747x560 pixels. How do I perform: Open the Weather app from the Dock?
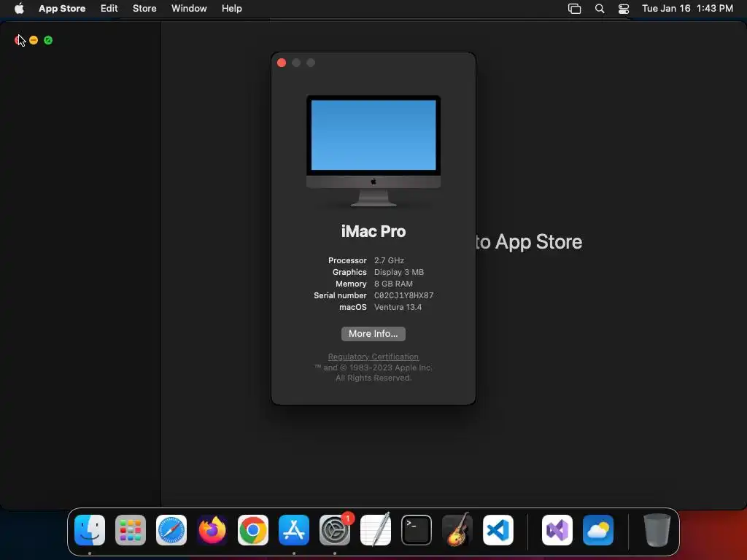pos(598,530)
